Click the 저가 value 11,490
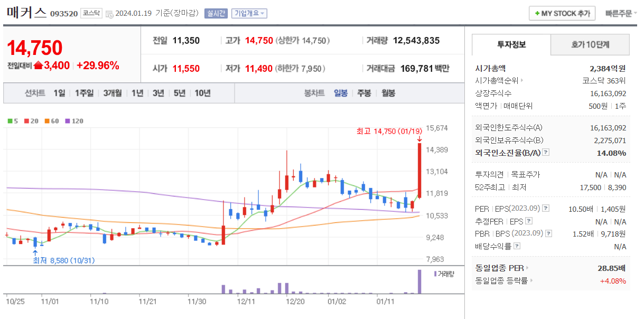This screenshot has width=644, height=319. [x=259, y=68]
